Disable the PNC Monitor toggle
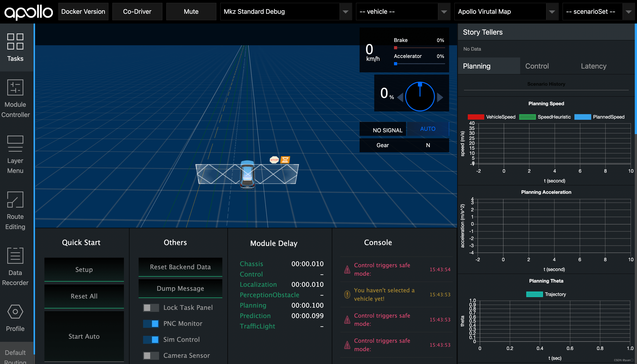The width and height of the screenshot is (637, 364). click(151, 324)
